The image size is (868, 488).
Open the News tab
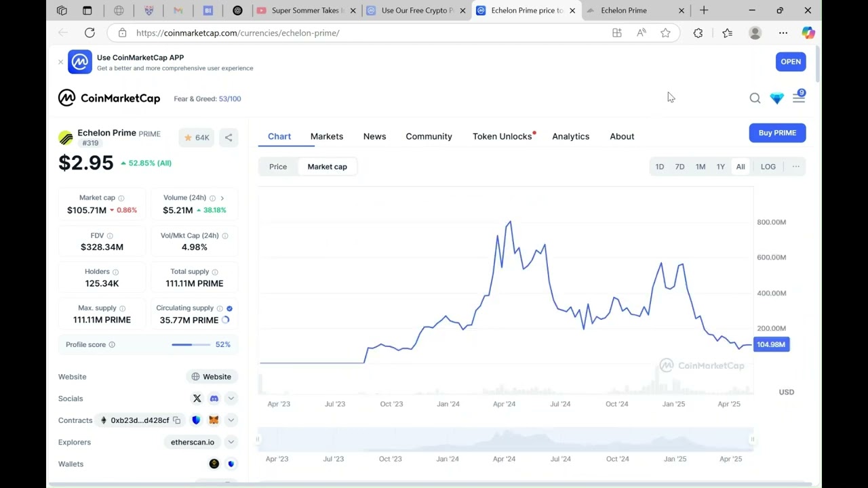point(374,136)
